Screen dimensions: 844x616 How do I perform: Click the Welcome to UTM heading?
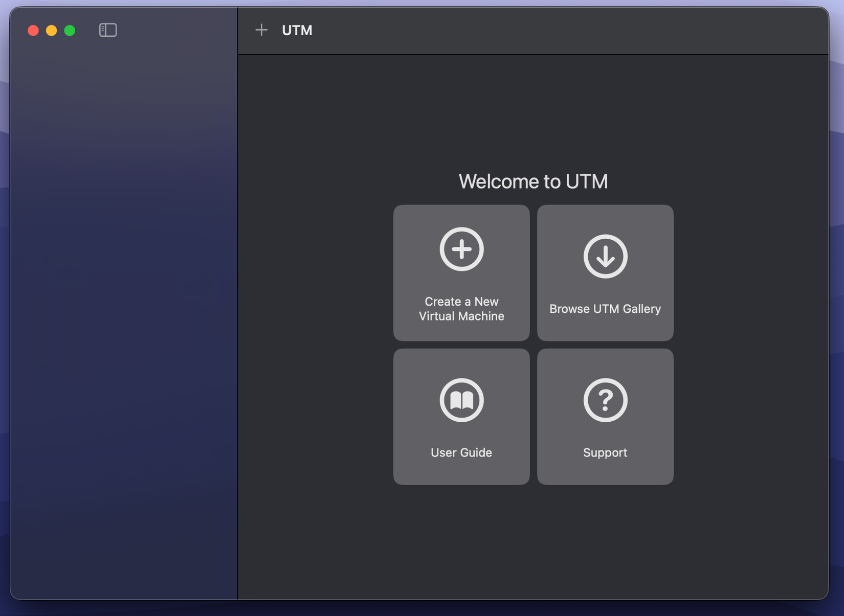pos(533,181)
